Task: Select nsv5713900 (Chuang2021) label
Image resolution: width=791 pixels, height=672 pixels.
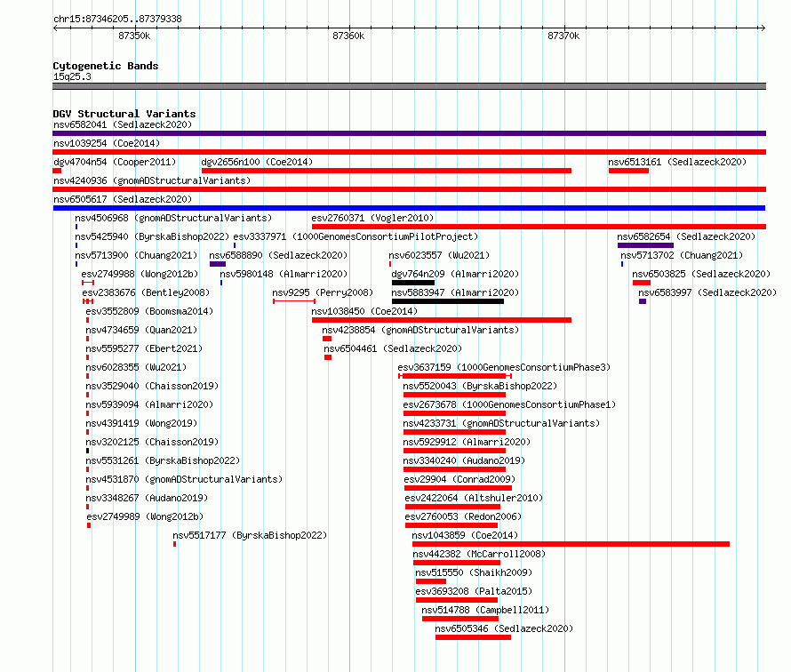Action: [136, 255]
